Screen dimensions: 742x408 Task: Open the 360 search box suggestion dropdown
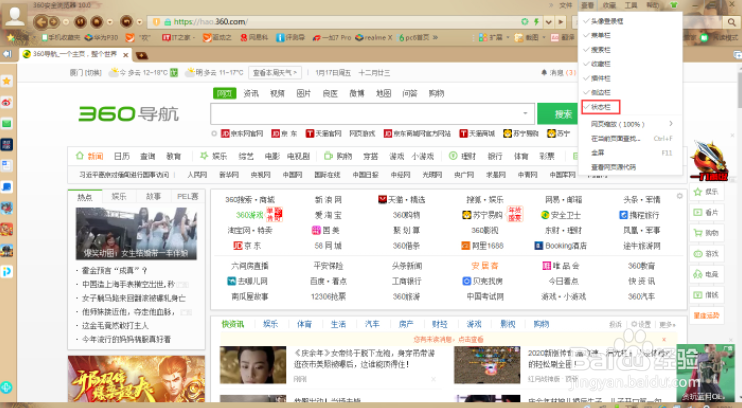525,114
